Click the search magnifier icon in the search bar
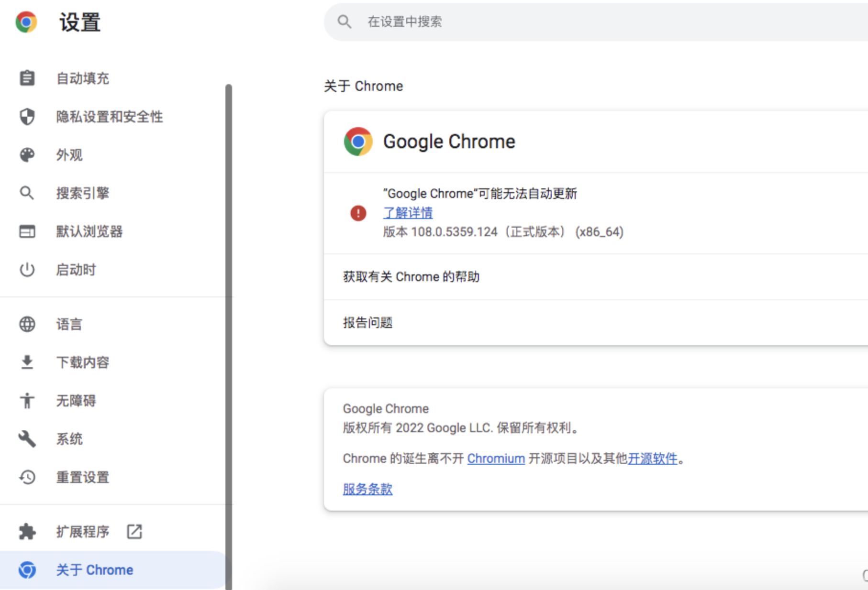Viewport: 868px width, 590px height. coord(344,22)
